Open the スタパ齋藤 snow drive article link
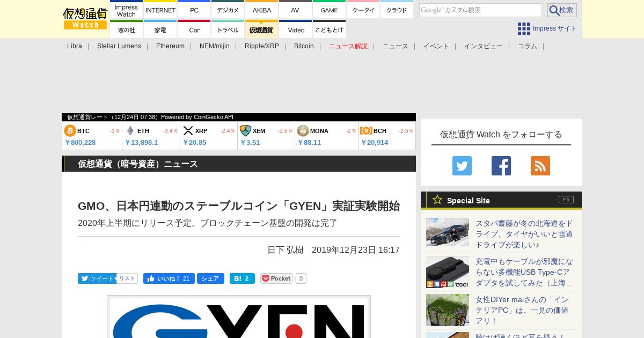 click(524, 234)
